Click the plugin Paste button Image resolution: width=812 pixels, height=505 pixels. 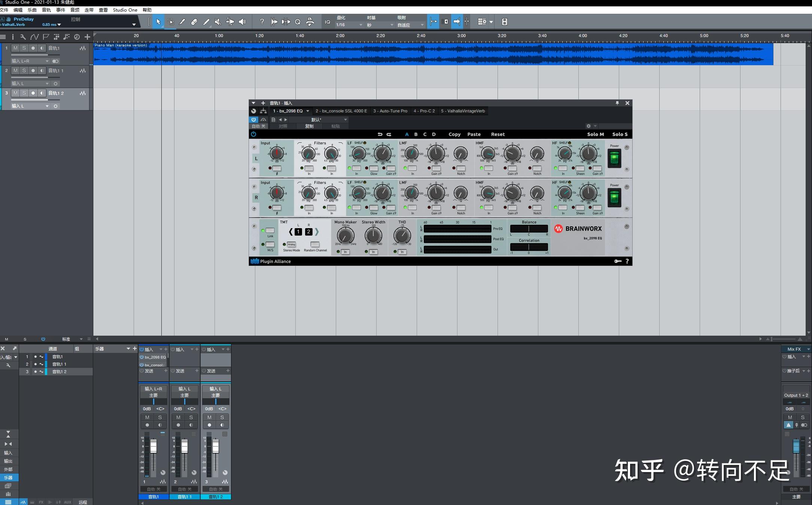[474, 134]
